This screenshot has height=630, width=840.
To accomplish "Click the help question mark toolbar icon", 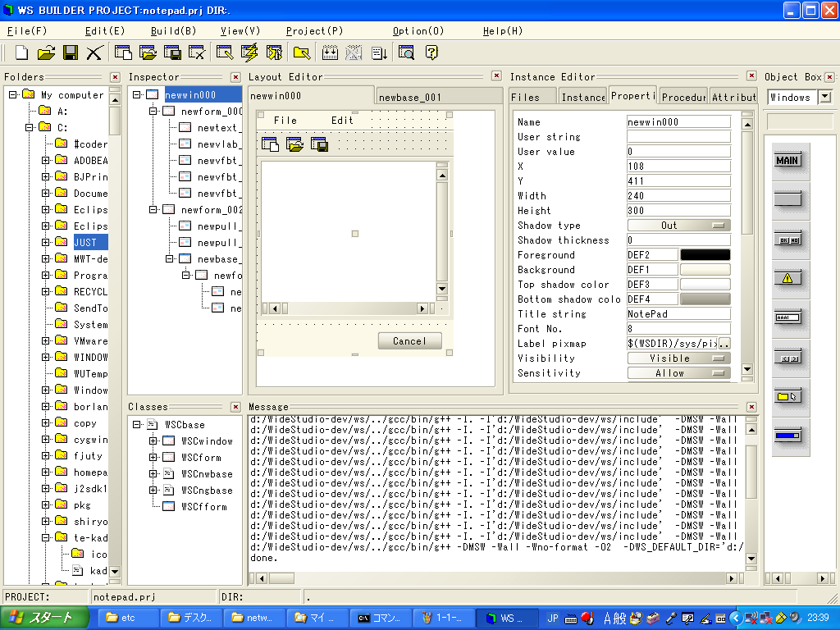I will tap(431, 53).
